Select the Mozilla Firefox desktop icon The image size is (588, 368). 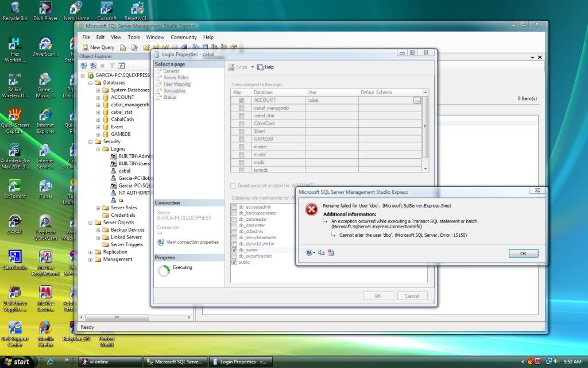(45, 334)
